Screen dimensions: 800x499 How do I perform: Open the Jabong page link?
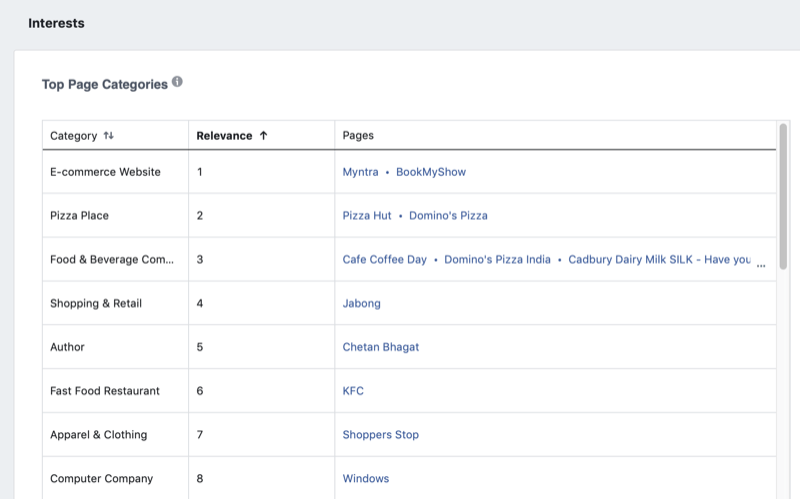click(361, 304)
